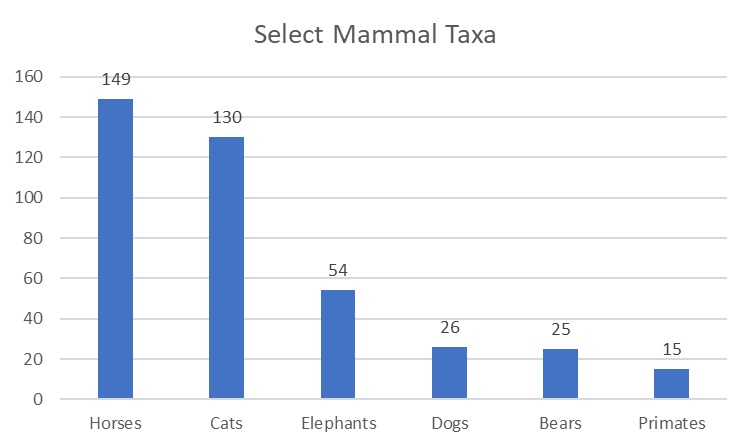Select the 25 data label above Bears

point(560,330)
